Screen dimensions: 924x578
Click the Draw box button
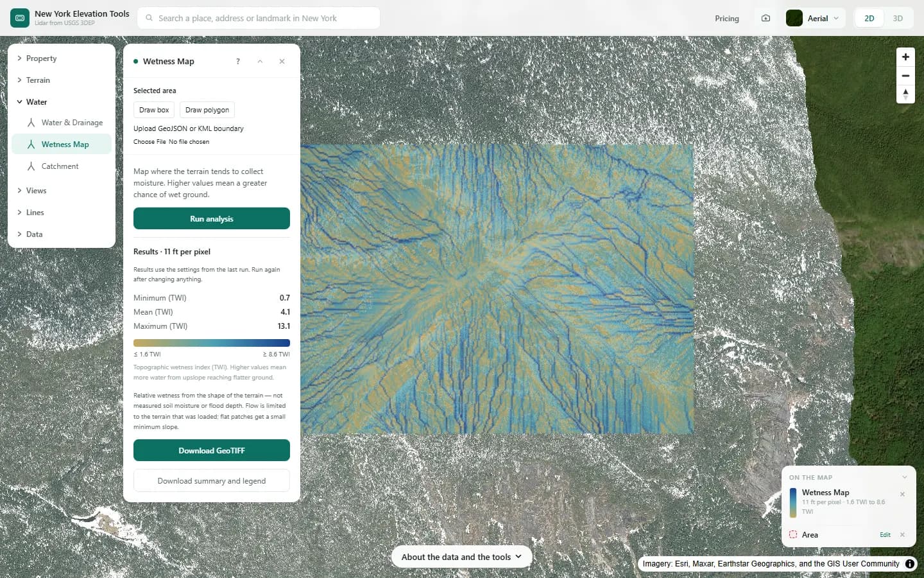tap(154, 110)
